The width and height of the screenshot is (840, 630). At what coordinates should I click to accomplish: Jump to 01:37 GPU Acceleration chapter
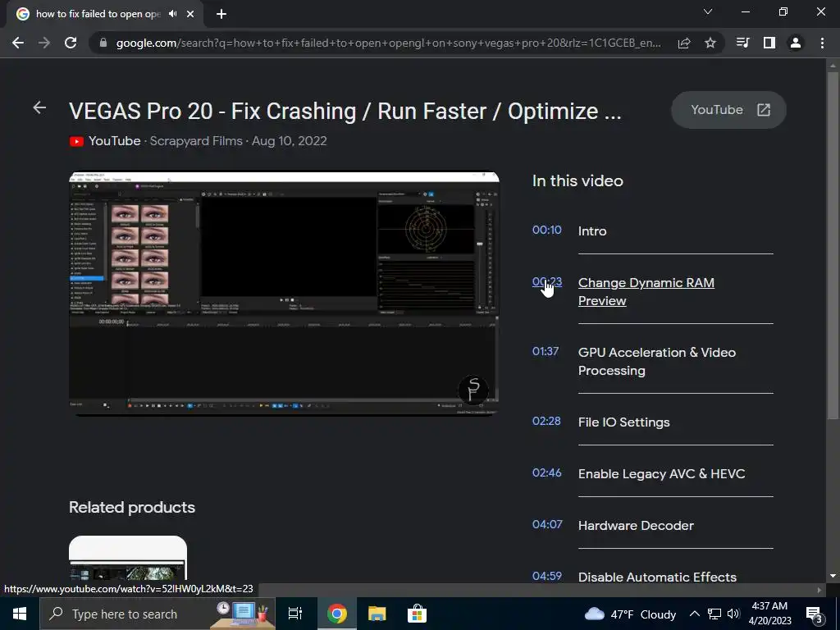point(546,351)
